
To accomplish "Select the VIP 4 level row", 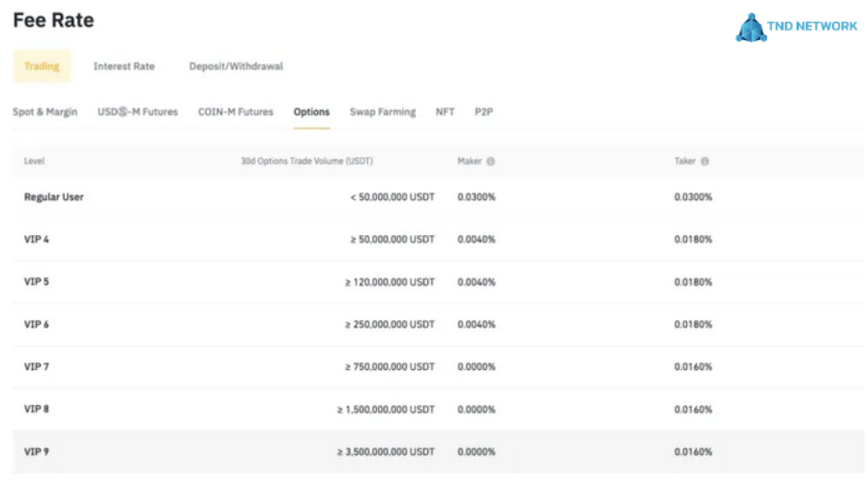I will (x=37, y=240).
